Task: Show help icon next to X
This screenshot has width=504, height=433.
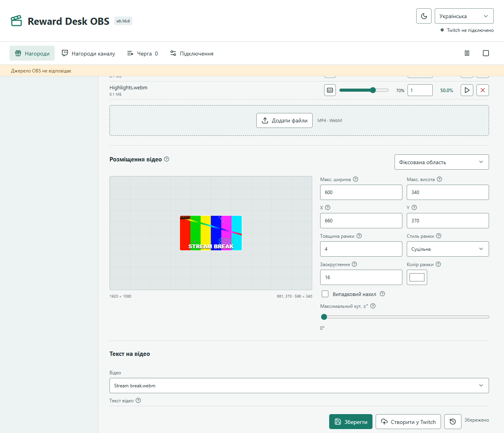Action: click(x=328, y=207)
